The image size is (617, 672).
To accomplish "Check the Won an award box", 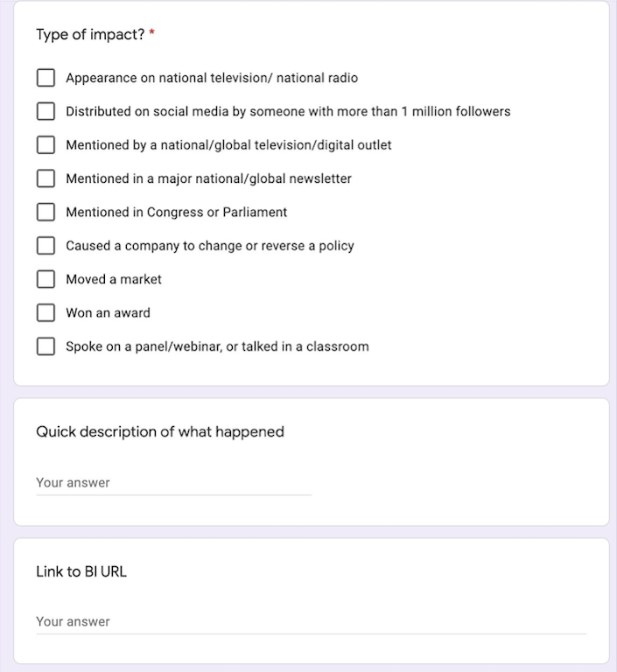I will coord(46,312).
